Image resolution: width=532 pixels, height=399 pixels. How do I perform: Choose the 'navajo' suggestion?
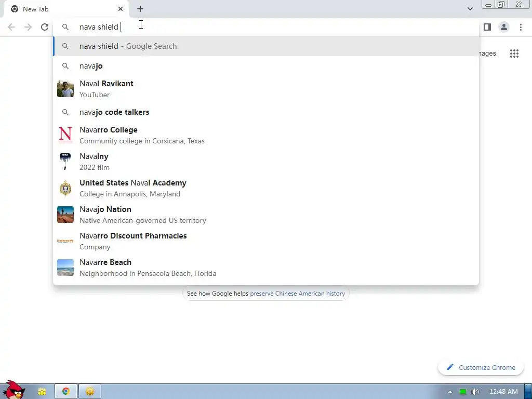coord(266,66)
